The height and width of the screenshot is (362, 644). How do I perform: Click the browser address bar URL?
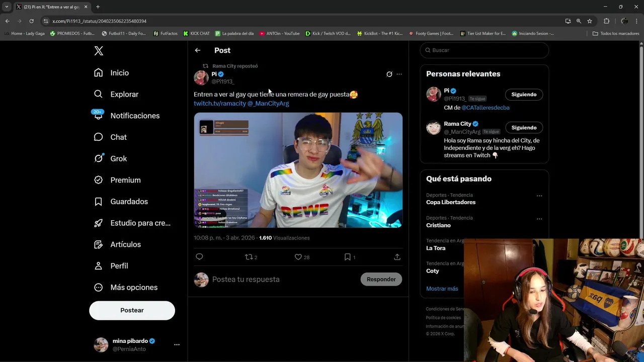pos(99,21)
